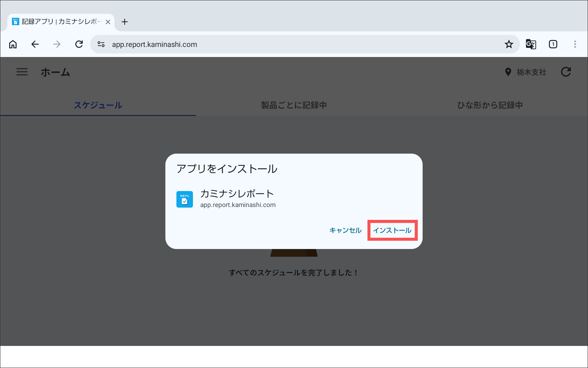Switch to the スケジュール tab

tap(98, 105)
